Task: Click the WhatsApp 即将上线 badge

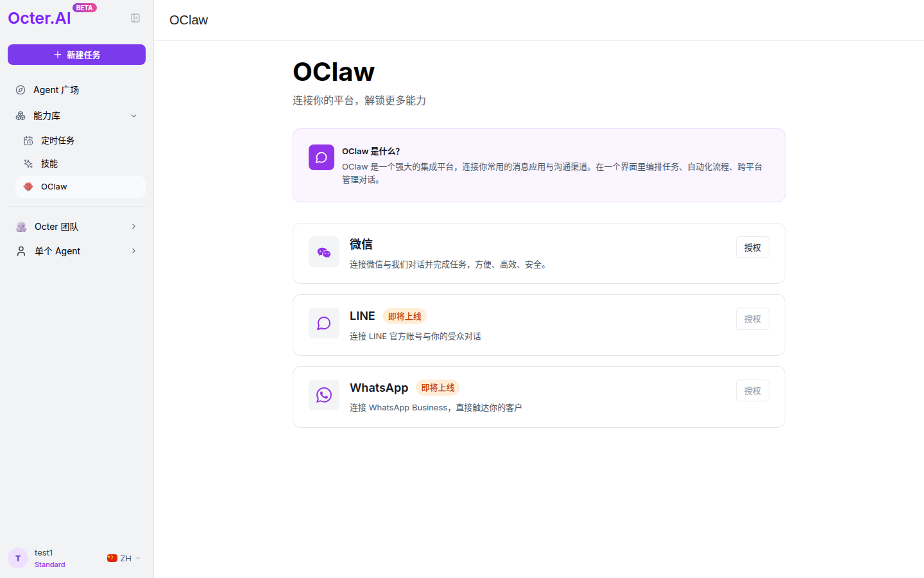Action: click(438, 387)
